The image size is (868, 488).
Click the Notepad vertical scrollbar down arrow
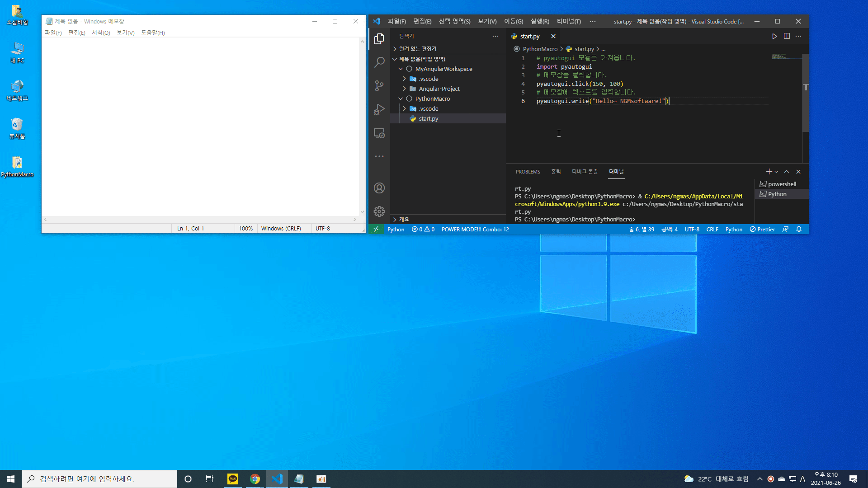(362, 211)
